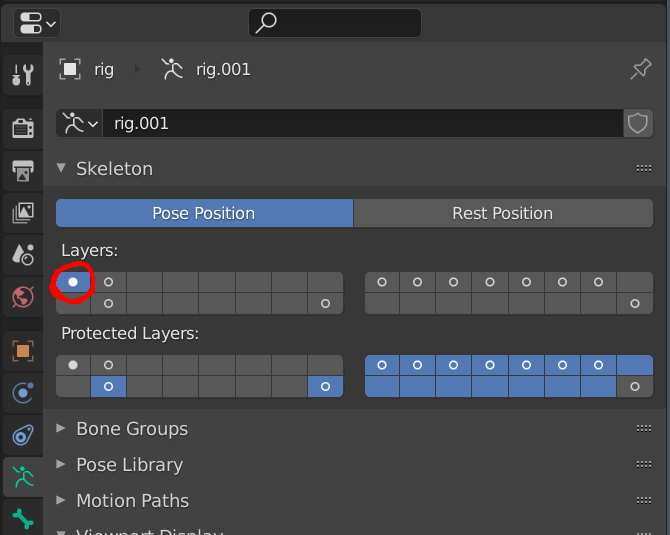Open the View Layer properties tab
670x535 pixels.
coord(23,212)
